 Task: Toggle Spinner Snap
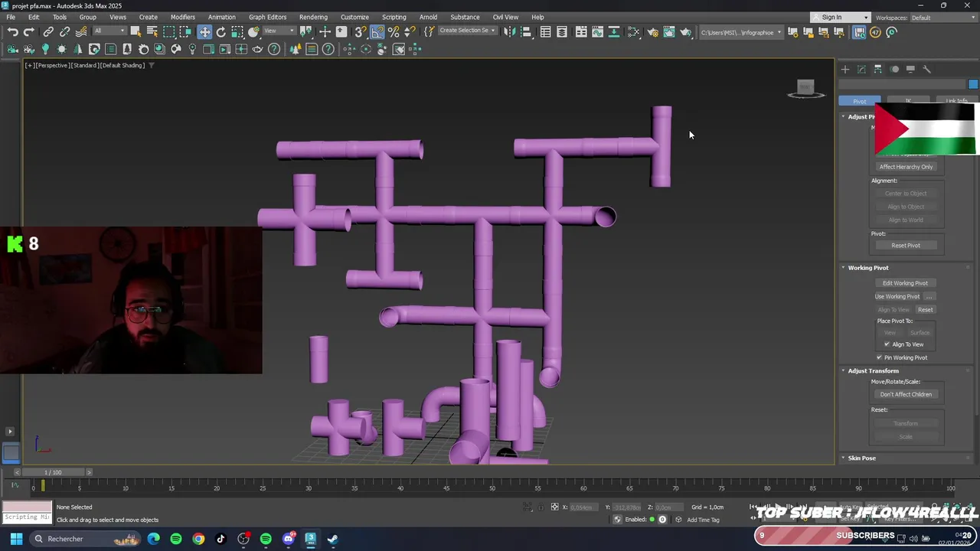click(x=410, y=32)
